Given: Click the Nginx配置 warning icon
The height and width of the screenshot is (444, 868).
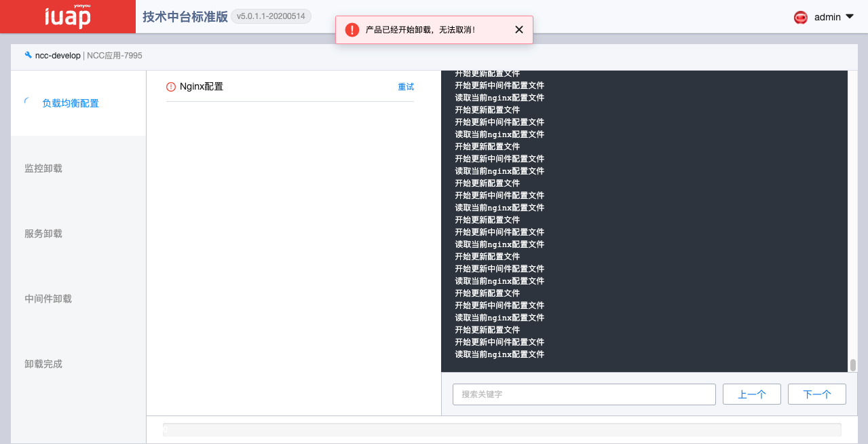Looking at the screenshot, I should 171,87.
